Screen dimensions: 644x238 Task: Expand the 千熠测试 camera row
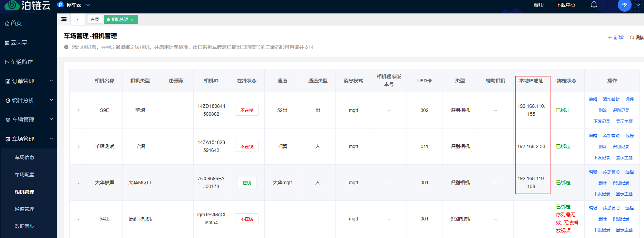78,147
